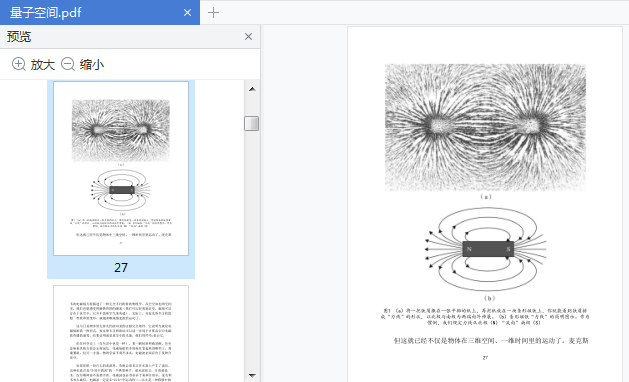Image resolution: width=629 pixels, height=382 pixels.
Task: Click the thumbnail panel scroll down arrow
Action: pyautogui.click(x=252, y=376)
